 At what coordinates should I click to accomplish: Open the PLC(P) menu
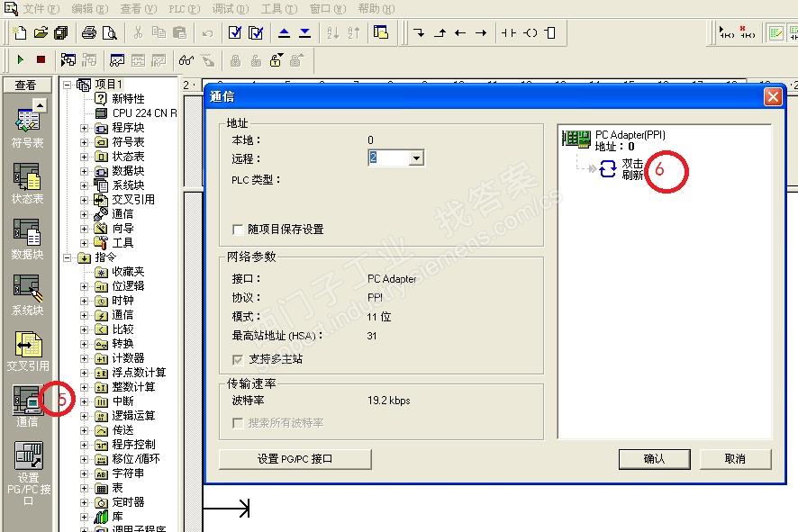(x=185, y=9)
